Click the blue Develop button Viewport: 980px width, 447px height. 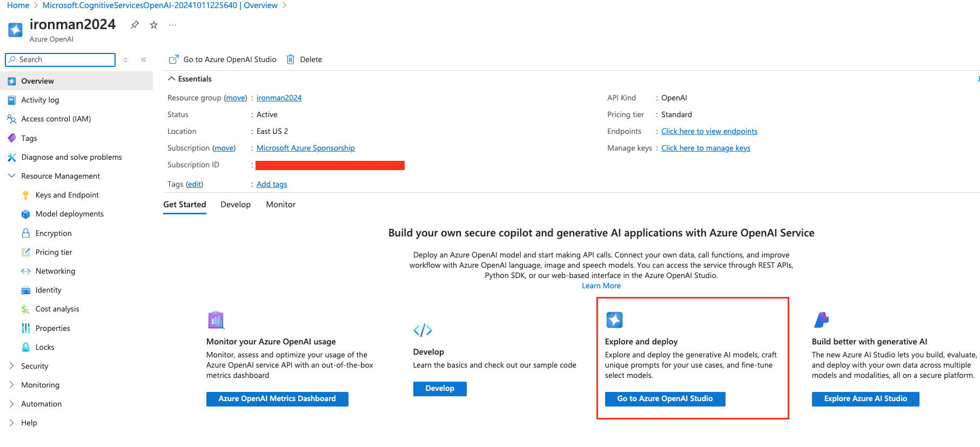point(440,389)
